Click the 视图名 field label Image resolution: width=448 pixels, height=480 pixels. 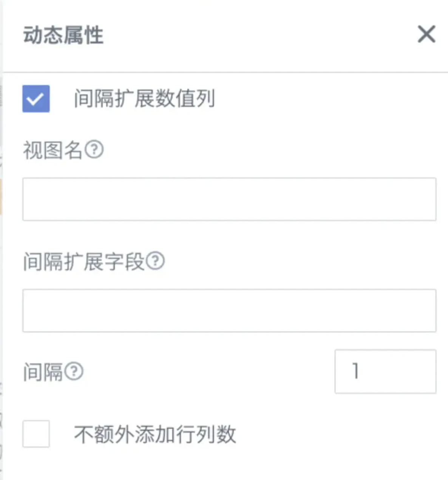click(53, 150)
